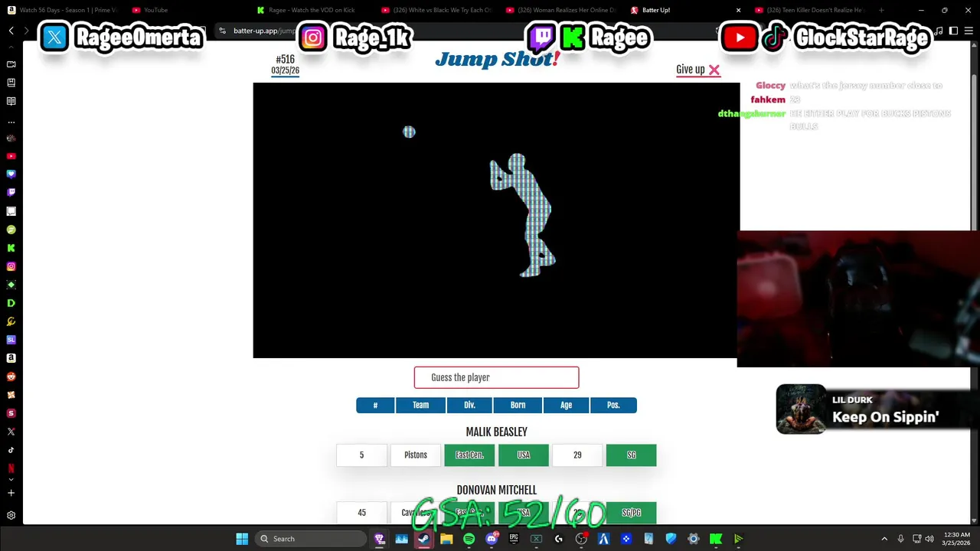Open Spotify from the taskbar
Screen dimensions: 980x551
469,539
